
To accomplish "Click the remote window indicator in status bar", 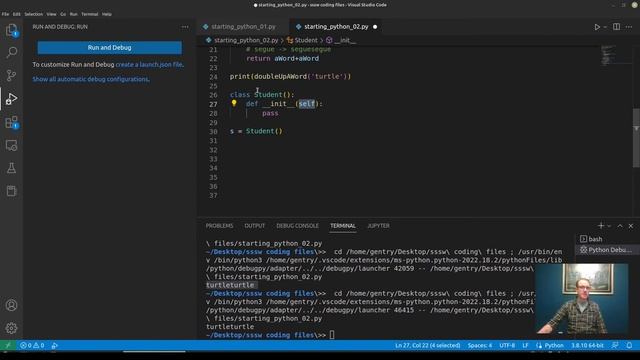I will [x=8, y=345].
